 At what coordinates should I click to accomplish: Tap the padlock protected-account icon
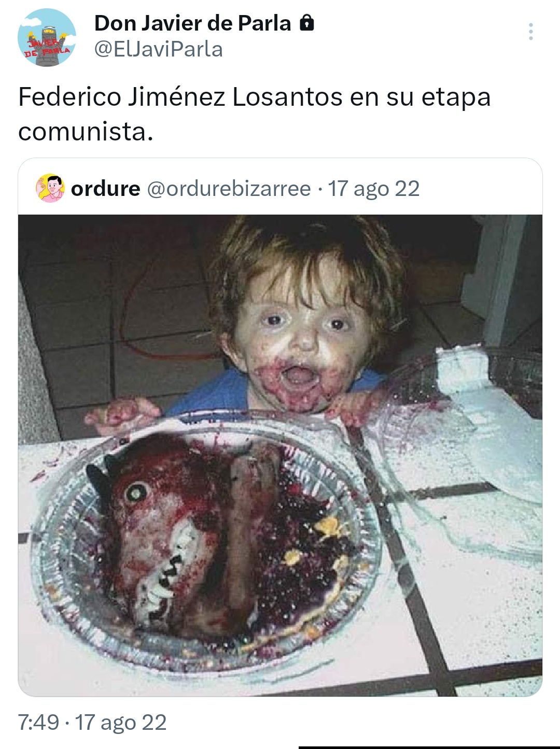coord(307,23)
